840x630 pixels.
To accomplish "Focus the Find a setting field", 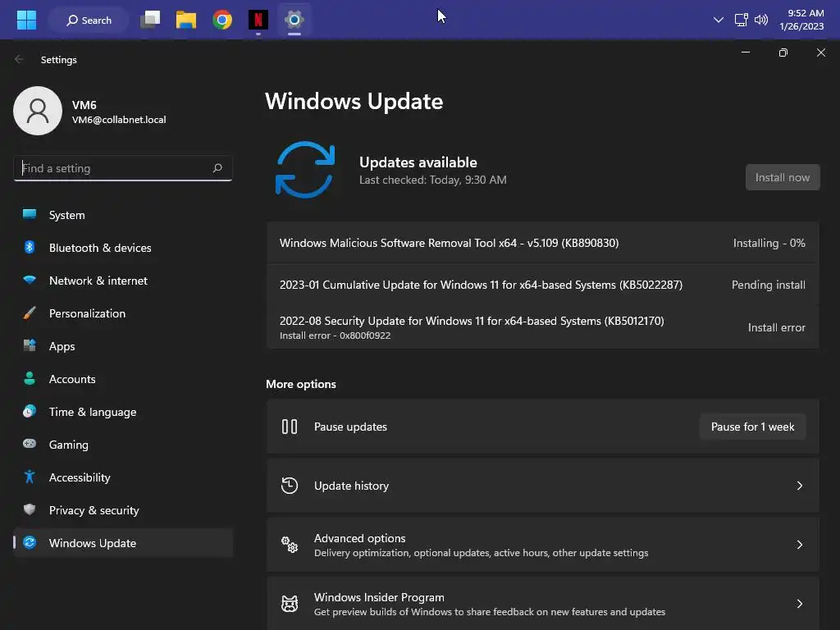I will click(x=123, y=168).
